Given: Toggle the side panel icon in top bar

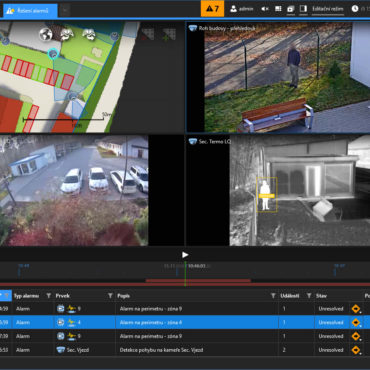Looking at the screenshot, I should [303, 9].
